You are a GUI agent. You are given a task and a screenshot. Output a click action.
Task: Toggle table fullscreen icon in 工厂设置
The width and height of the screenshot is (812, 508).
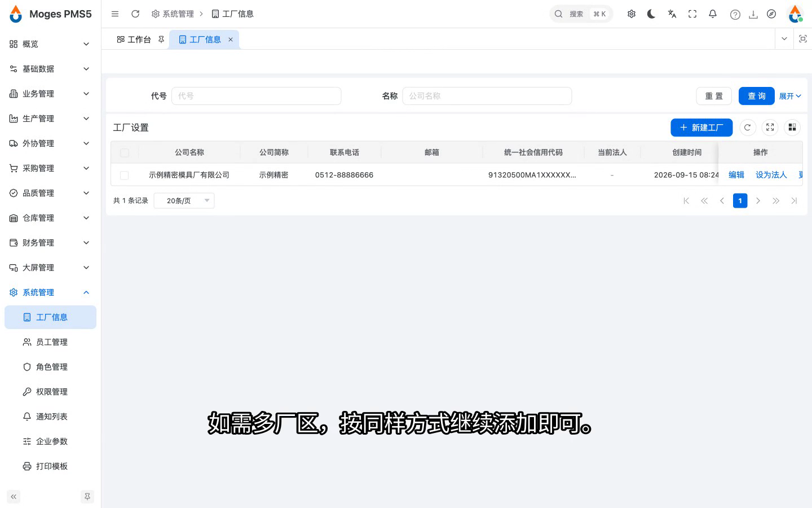(770, 128)
